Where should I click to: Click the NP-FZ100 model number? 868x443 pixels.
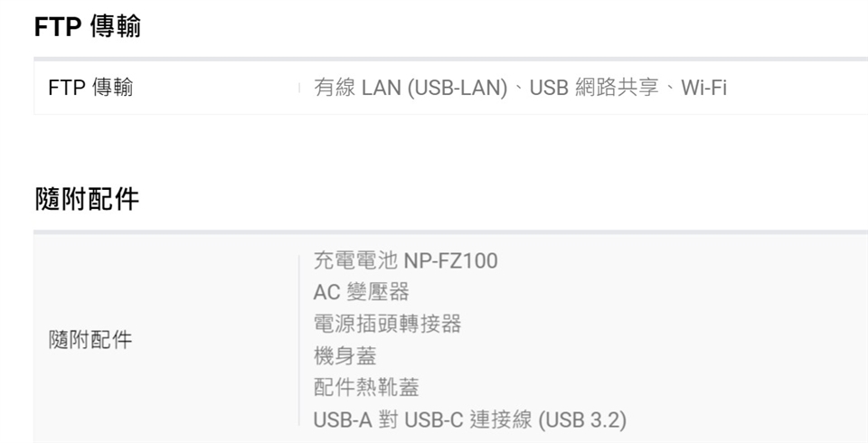coord(450,261)
